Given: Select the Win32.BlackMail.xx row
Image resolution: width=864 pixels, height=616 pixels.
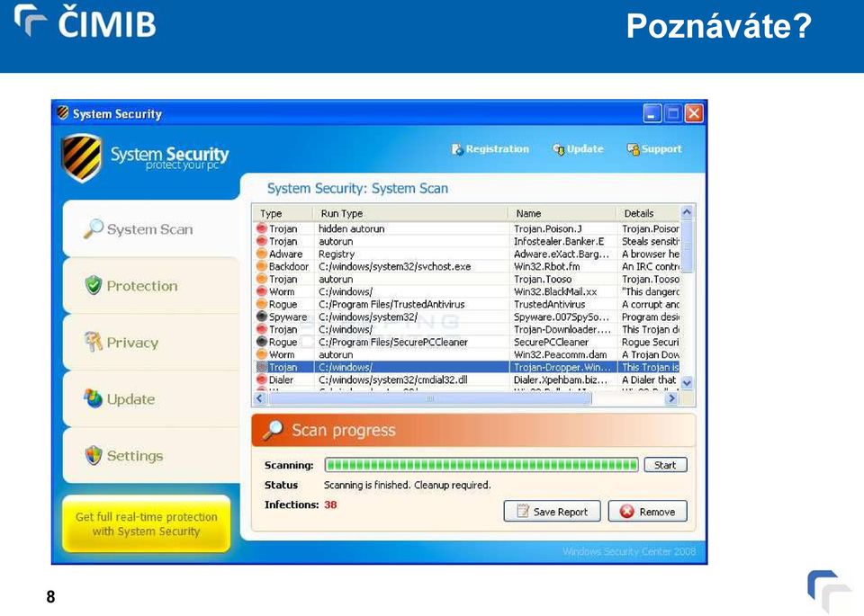Looking at the screenshot, I should 467,291.
